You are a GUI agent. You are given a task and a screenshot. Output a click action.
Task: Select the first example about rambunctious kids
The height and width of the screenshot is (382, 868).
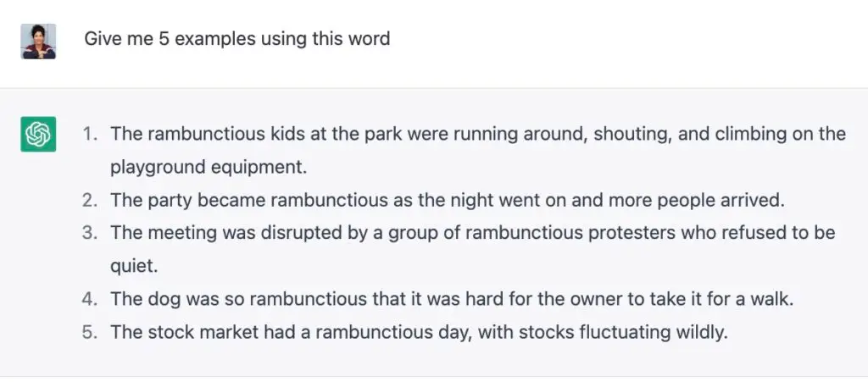click(x=477, y=134)
